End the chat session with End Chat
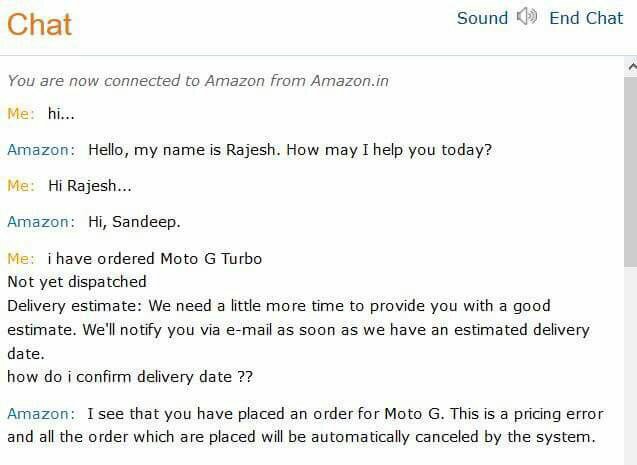Viewport: 637px width, 465px height. click(x=586, y=18)
